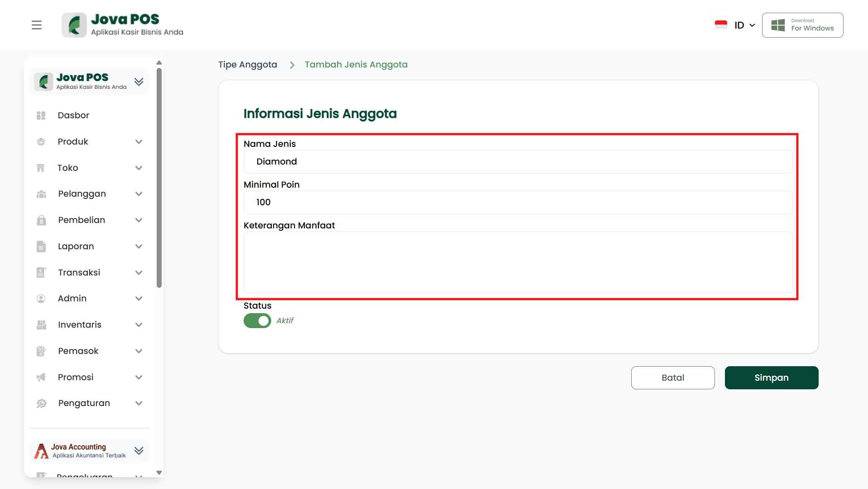Image resolution: width=868 pixels, height=489 pixels.
Task: Click the Dasbor grid icon
Action: [x=41, y=116]
